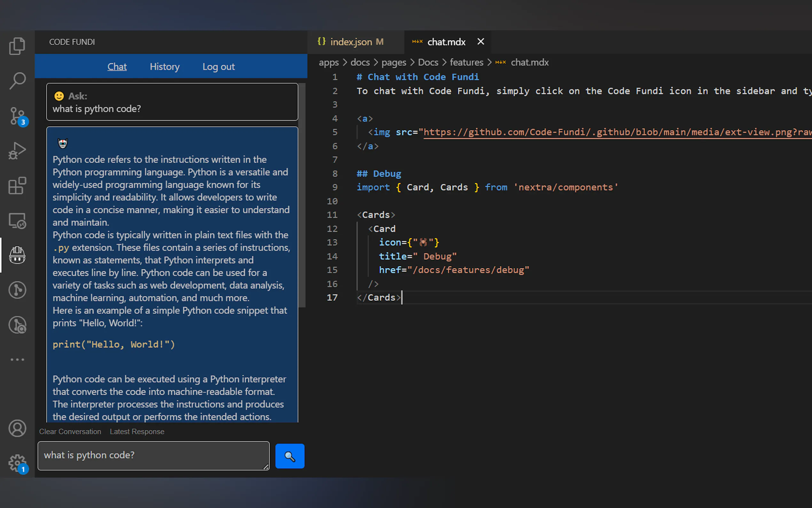Open the Extensions view
This screenshot has width=812, height=508.
17,186
